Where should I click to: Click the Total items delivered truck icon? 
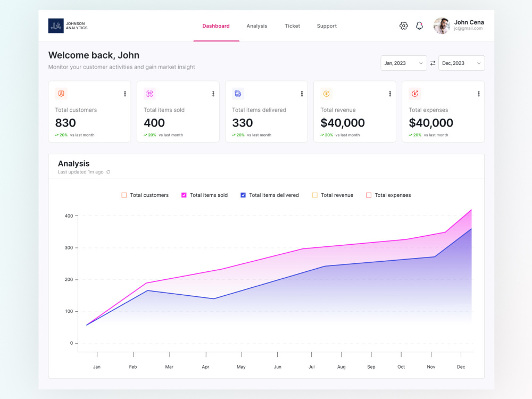[x=238, y=94]
